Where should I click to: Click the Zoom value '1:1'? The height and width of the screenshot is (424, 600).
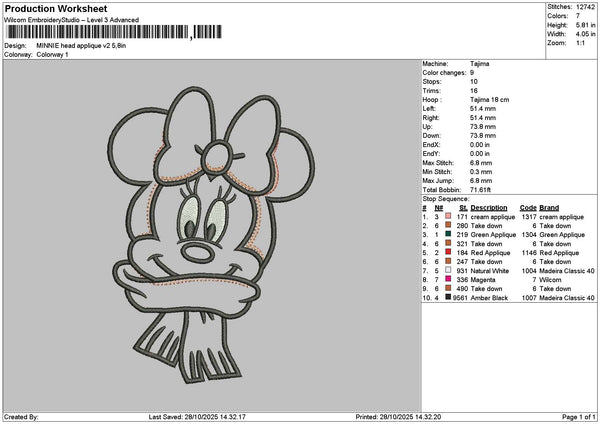tap(580, 43)
